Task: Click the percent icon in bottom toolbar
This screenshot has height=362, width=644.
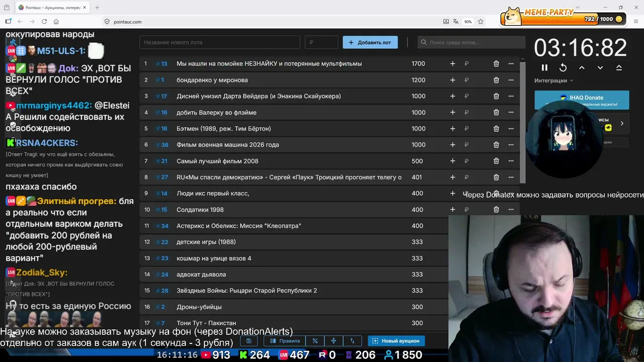Action: (x=315, y=341)
